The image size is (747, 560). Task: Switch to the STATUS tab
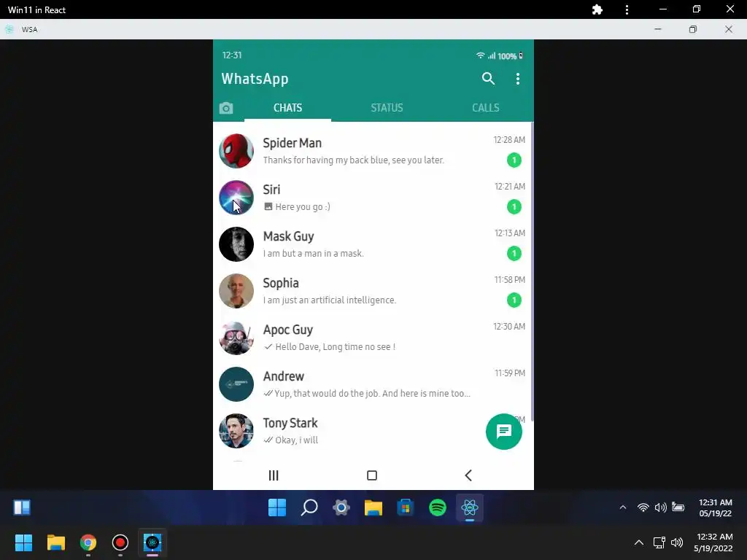click(x=387, y=108)
